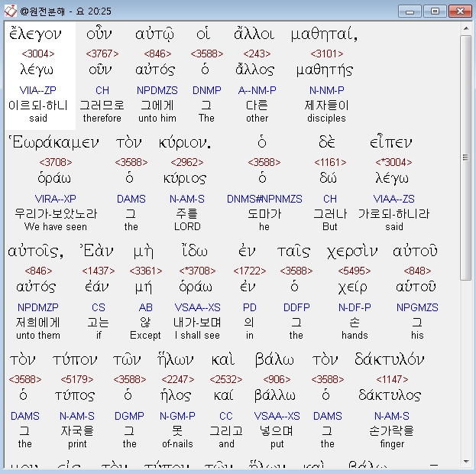Minimize the 원전분해 window

tap(410, 11)
